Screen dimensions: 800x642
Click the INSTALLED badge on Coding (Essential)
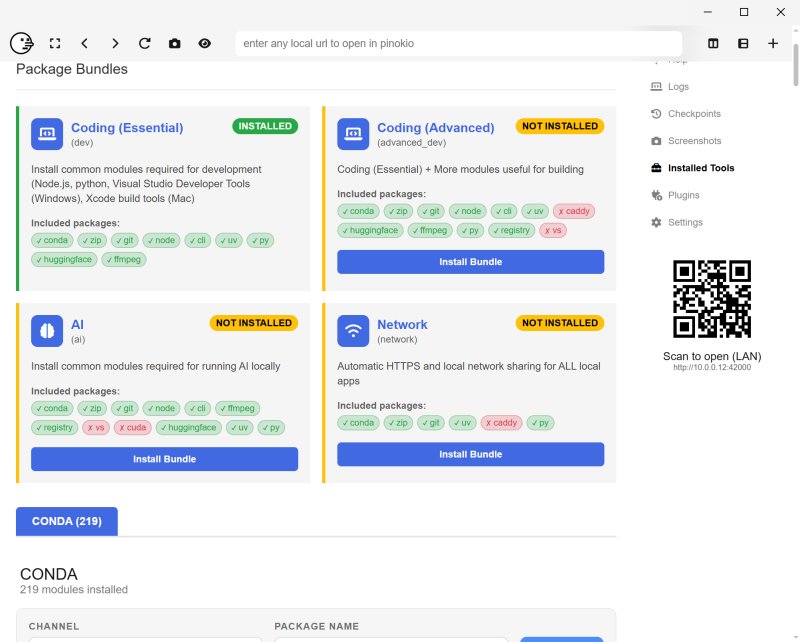coord(265,126)
